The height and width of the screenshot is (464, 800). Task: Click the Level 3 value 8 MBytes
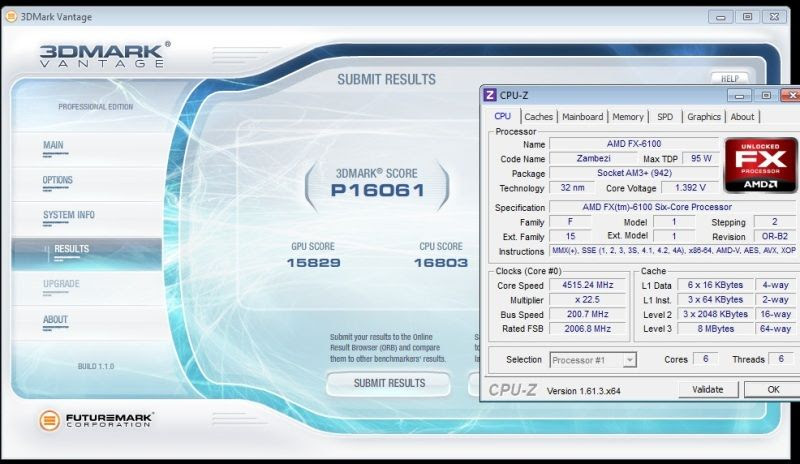pos(715,329)
